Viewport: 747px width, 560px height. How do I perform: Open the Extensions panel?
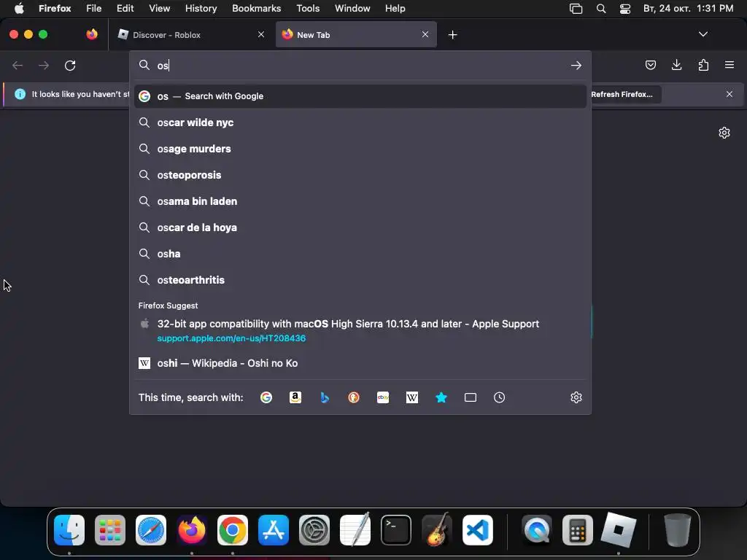click(x=703, y=65)
